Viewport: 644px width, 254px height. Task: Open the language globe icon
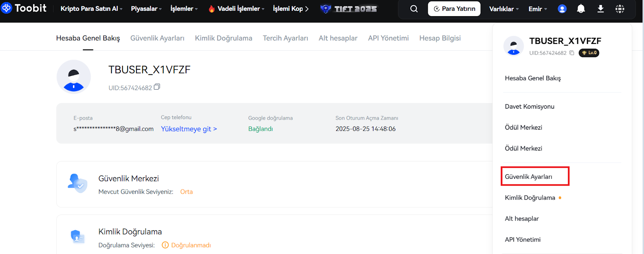(x=620, y=8)
